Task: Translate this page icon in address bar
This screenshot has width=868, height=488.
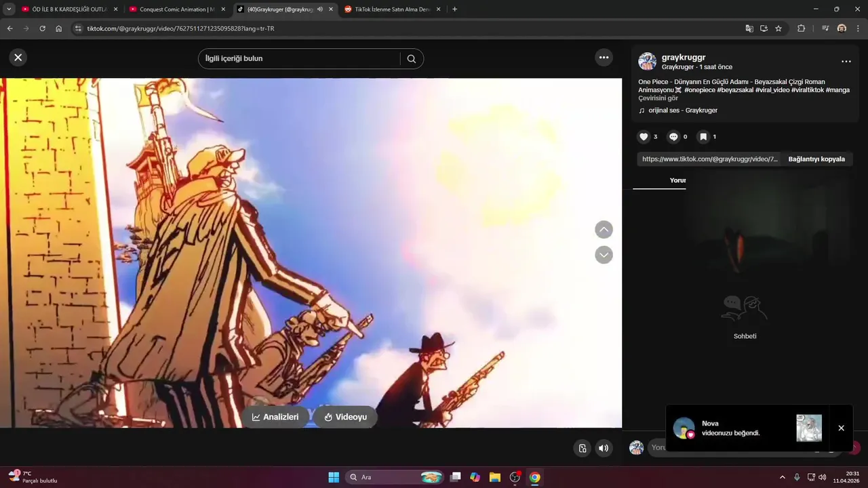Action: [749, 28]
